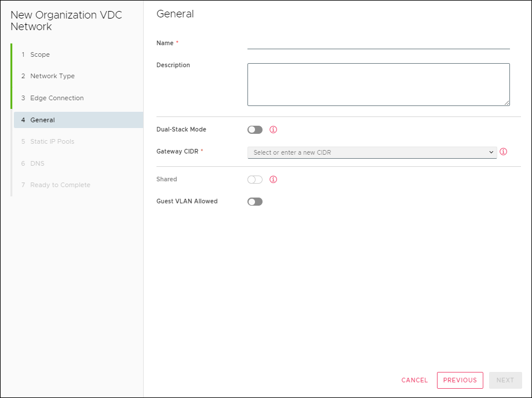Viewport: 532px width, 398px height.
Task: Select the New Organization VDC Network title
Action: (66, 21)
